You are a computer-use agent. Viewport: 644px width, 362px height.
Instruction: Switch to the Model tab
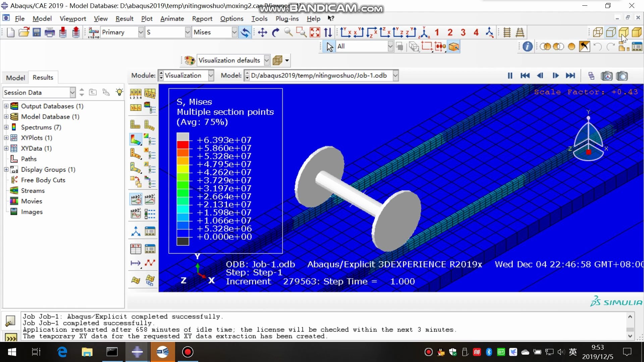15,77
